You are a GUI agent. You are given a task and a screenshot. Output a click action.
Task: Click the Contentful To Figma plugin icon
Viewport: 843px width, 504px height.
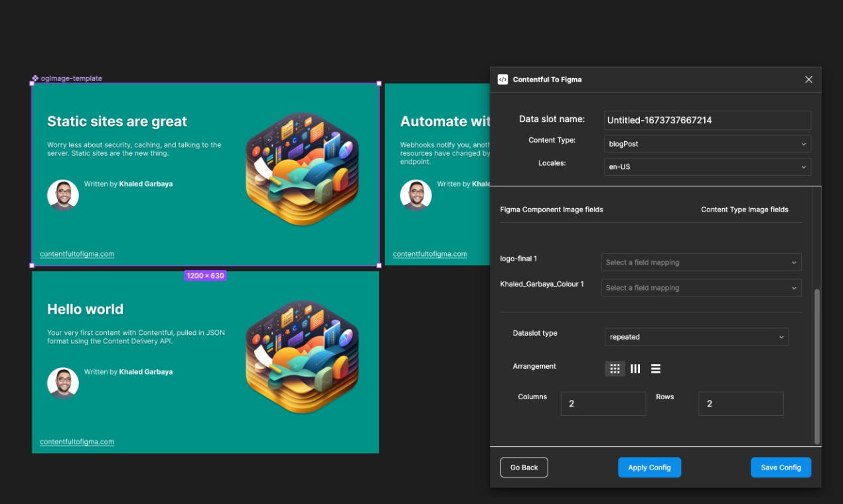click(502, 80)
